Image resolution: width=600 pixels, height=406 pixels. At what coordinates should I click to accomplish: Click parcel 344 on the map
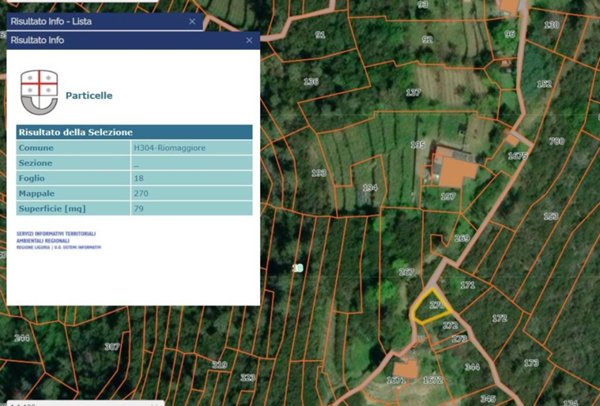472,367
